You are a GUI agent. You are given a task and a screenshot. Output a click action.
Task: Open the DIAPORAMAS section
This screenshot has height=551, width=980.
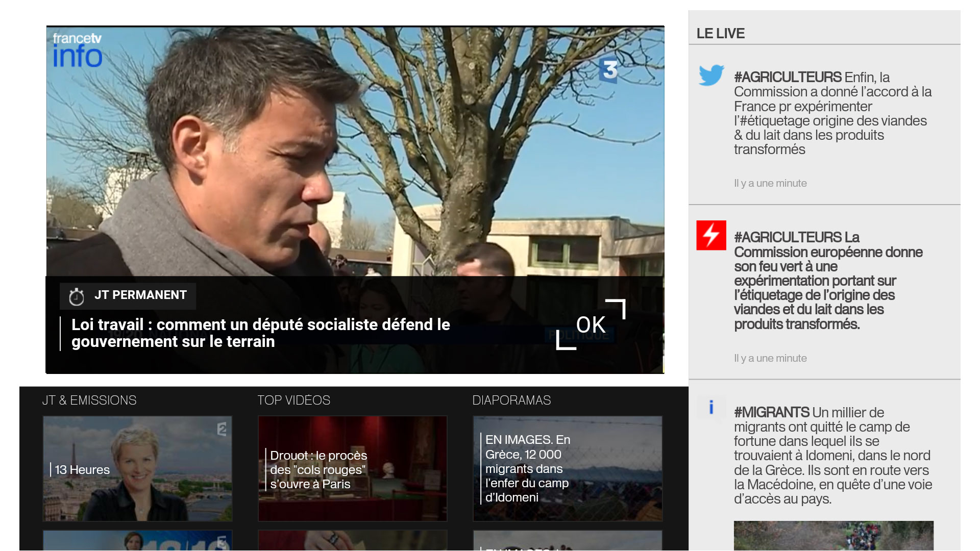tap(511, 400)
